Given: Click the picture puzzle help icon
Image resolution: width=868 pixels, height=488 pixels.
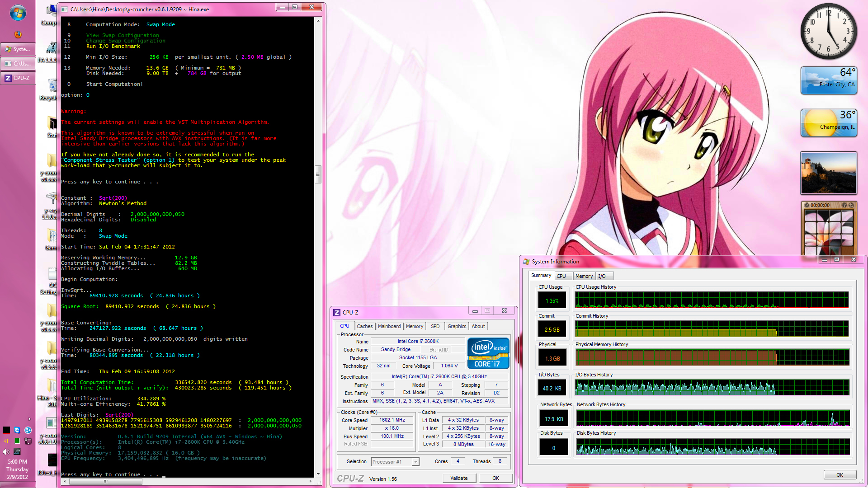Looking at the screenshot, I should pos(844,205).
